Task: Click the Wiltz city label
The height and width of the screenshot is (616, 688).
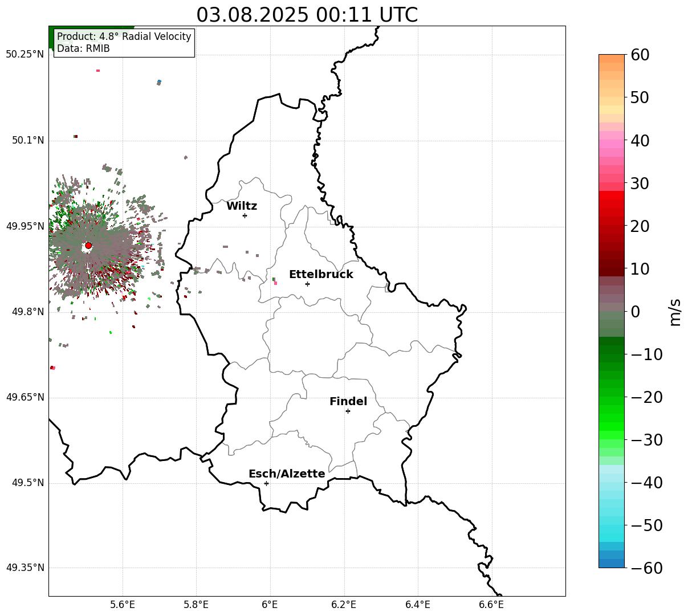Action: click(242, 206)
